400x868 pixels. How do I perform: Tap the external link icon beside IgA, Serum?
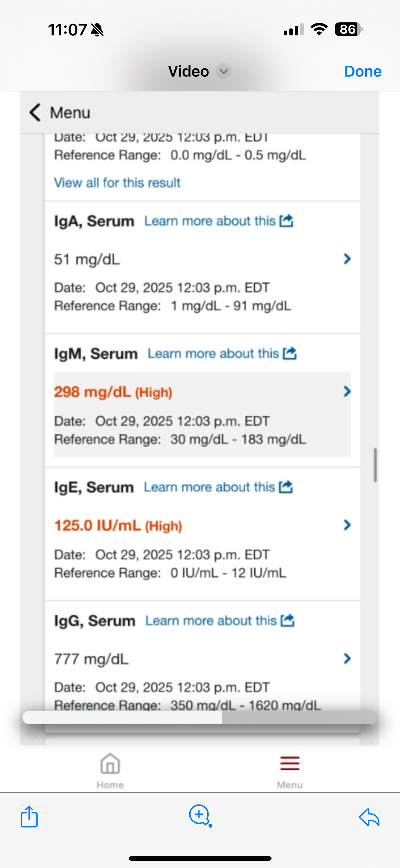(286, 221)
